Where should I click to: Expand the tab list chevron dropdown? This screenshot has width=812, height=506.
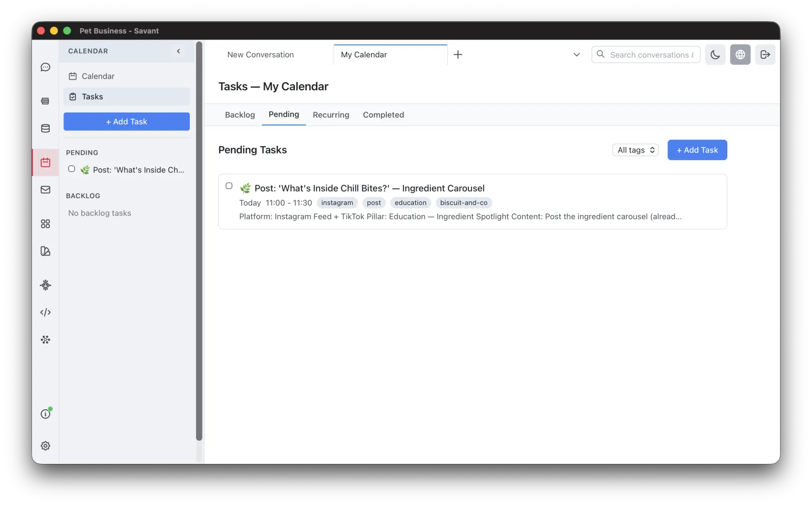pyautogui.click(x=577, y=55)
